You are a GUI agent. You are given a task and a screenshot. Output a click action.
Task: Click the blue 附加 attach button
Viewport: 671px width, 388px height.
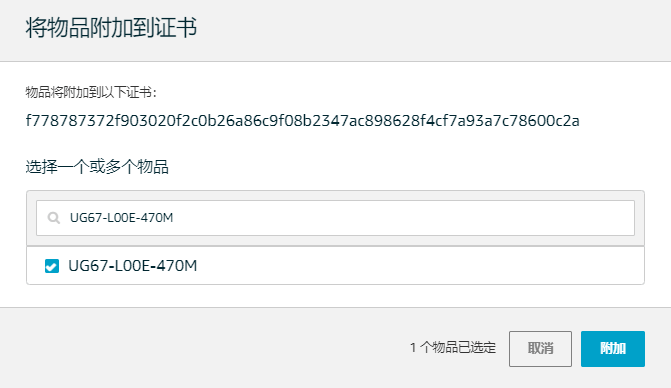click(613, 349)
